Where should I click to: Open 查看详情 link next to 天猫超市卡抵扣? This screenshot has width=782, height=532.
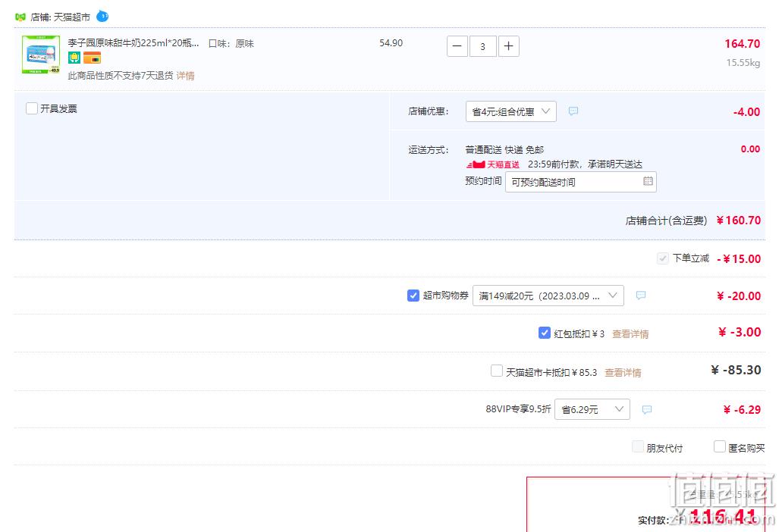tap(623, 372)
